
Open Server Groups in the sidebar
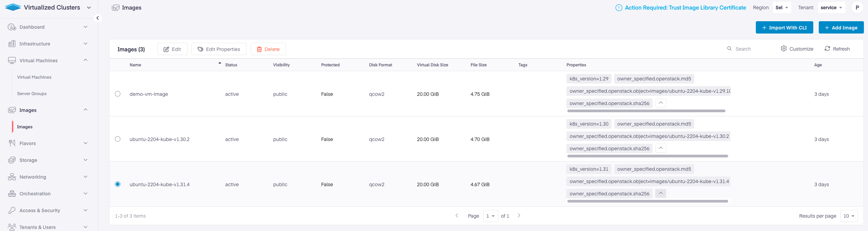pos(32,94)
